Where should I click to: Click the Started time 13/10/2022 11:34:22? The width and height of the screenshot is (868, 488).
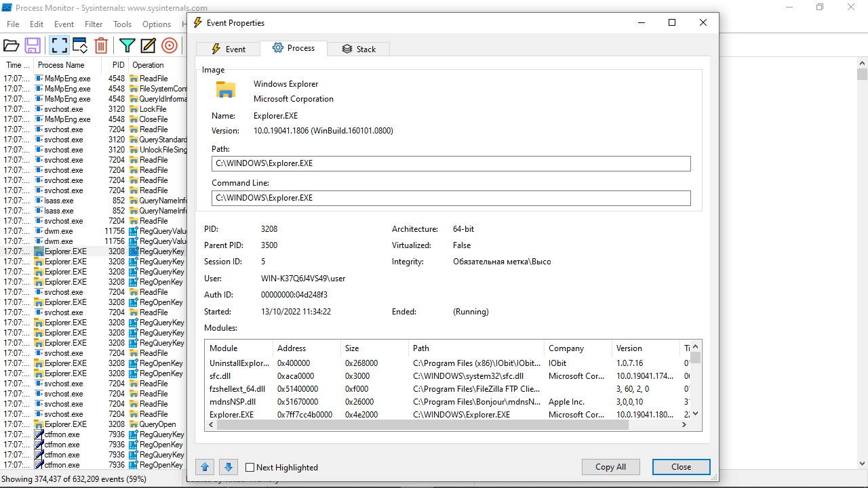[x=296, y=312]
